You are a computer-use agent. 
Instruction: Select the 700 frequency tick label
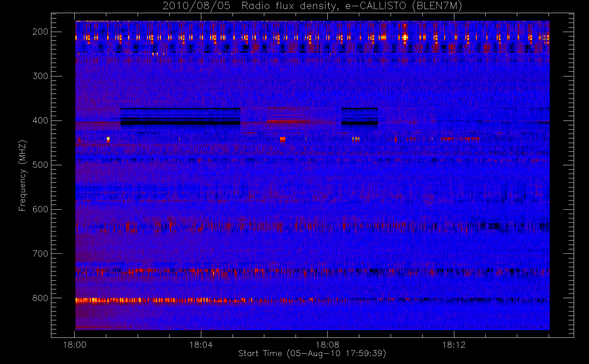pyautogui.click(x=40, y=254)
